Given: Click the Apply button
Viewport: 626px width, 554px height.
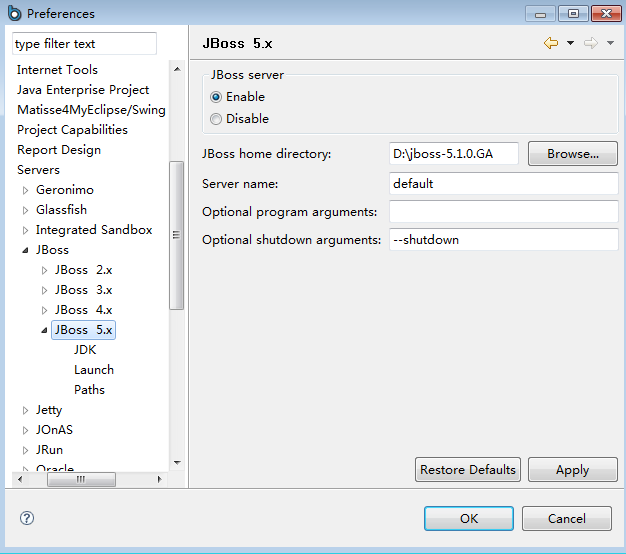Looking at the screenshot, I should coord(573,470).
